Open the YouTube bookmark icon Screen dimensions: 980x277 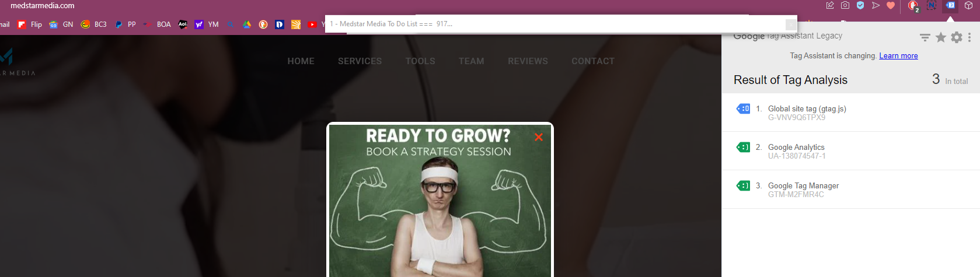click(312, 24)
